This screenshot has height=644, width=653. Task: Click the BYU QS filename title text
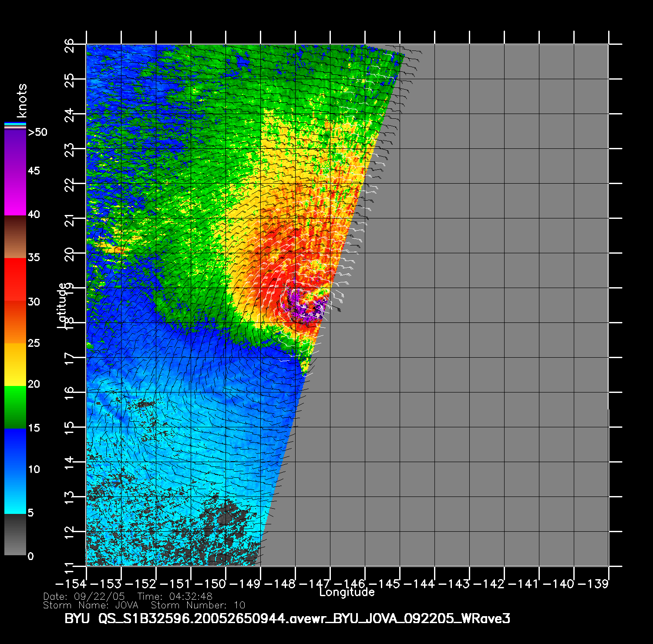tap(287, 618)
